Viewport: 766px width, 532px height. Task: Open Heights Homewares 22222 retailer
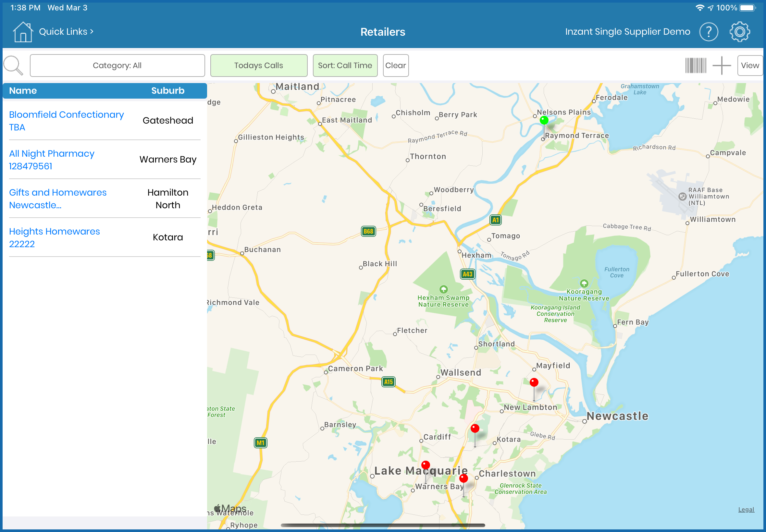point(54,237)
